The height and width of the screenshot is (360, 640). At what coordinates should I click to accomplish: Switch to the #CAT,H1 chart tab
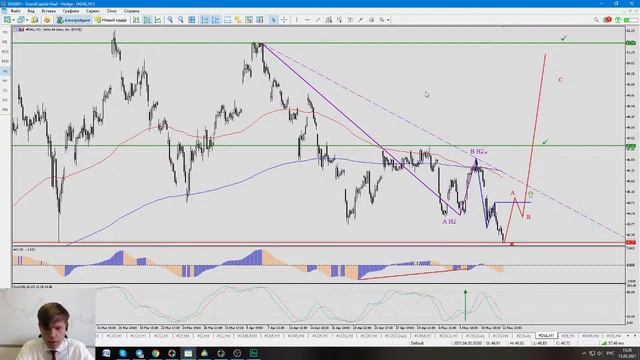pyautogui.click(x=115, y=336)
